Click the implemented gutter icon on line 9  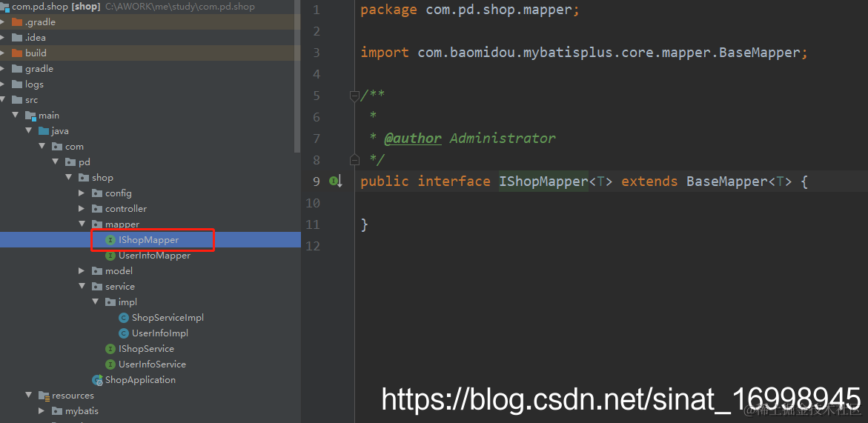(336, 181)
